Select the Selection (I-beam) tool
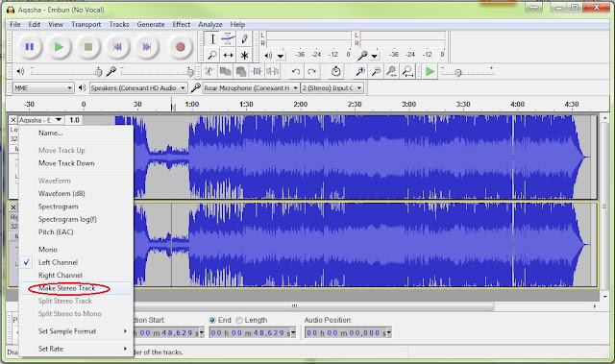 tap(212, 38)
